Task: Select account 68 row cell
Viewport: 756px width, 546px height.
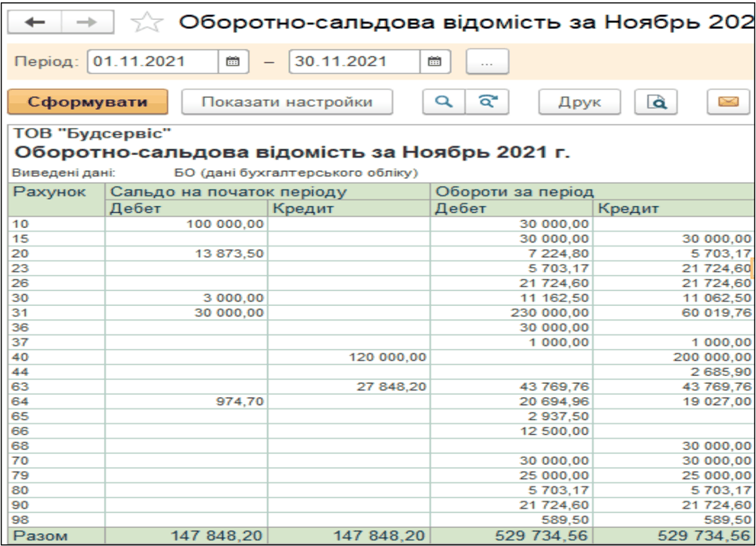Action: (x=56, y=446)
